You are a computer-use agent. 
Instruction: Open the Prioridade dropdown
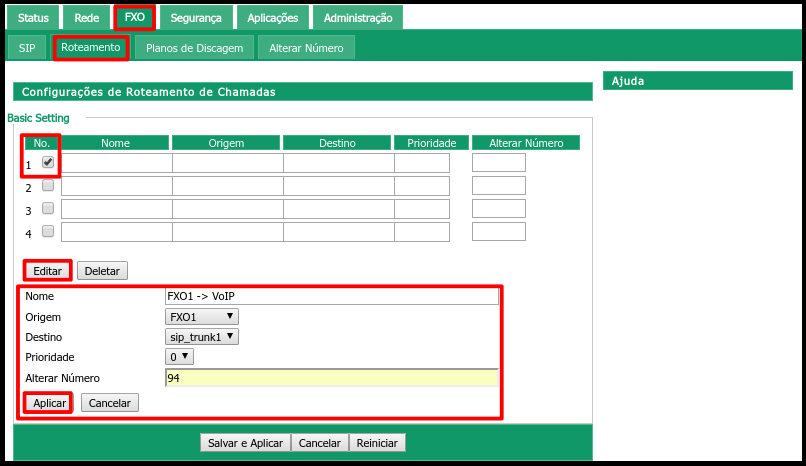180,357
